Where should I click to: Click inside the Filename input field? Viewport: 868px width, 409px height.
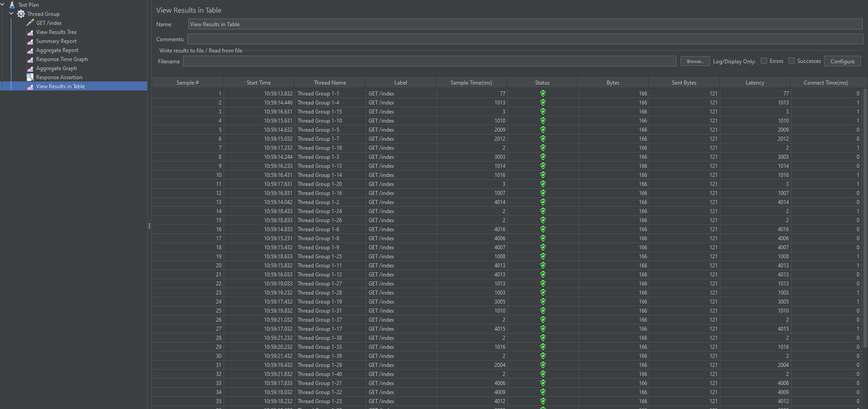coord(429,62)
